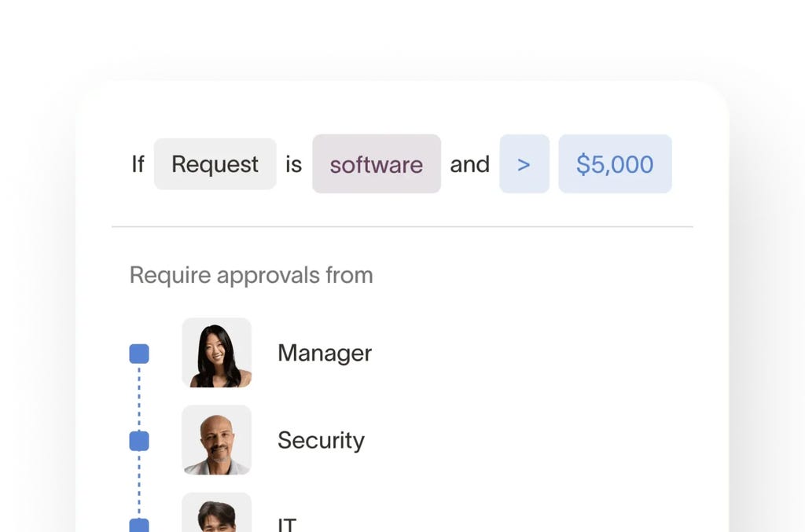Select the Manager approver label

325,353
